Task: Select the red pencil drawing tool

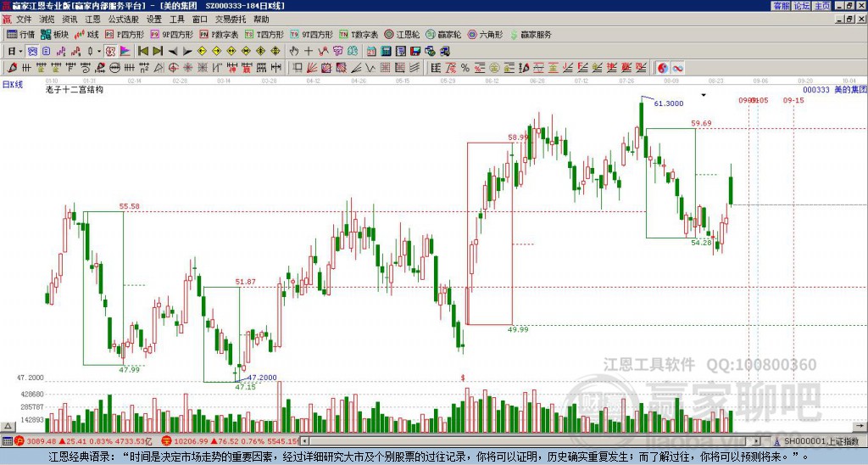Action: tap(12, 68)
